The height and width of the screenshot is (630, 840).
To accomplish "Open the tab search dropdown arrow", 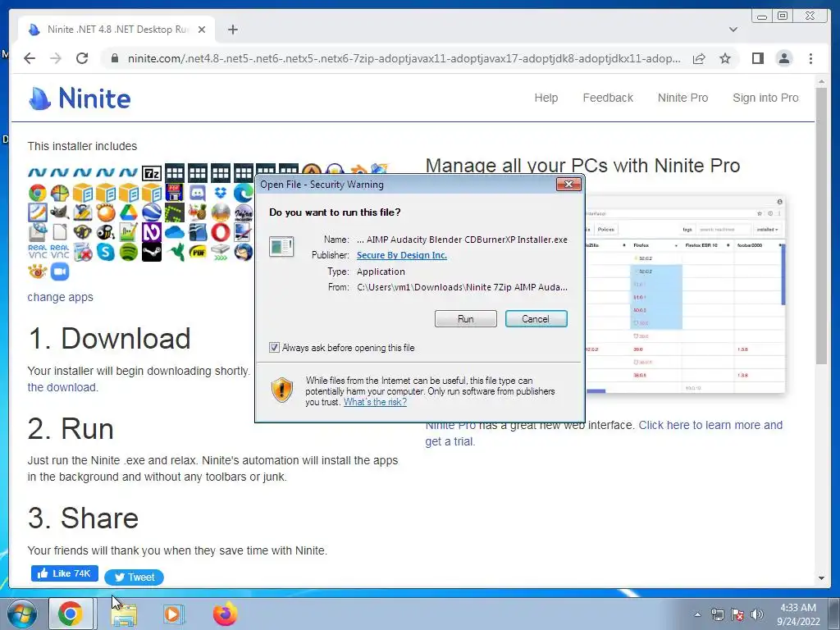I will tap(733, 30).
